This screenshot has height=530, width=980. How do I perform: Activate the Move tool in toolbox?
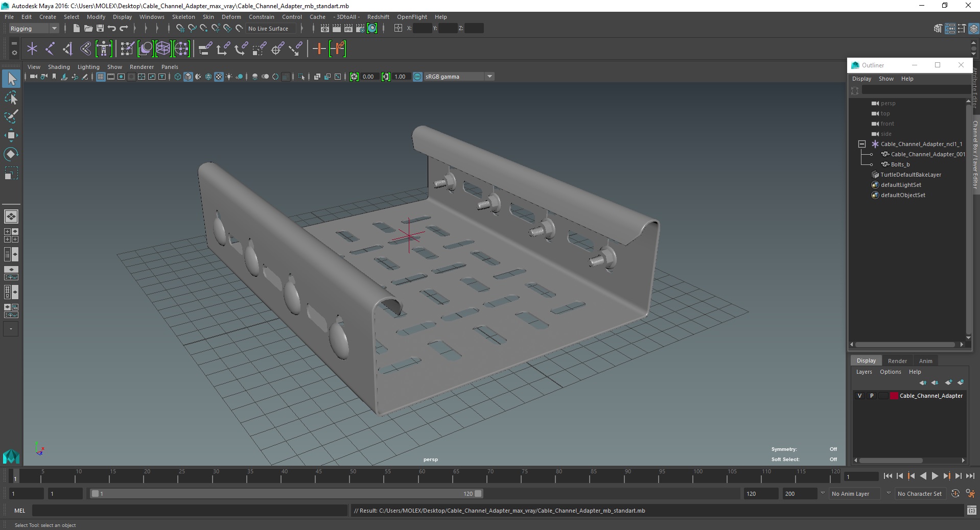(11, 135)
